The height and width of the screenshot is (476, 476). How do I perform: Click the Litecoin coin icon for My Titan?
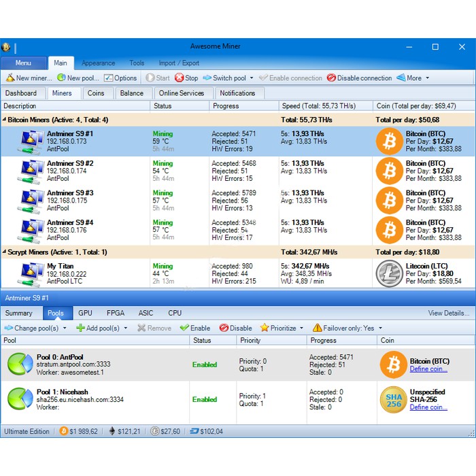(x=390, y=273)
